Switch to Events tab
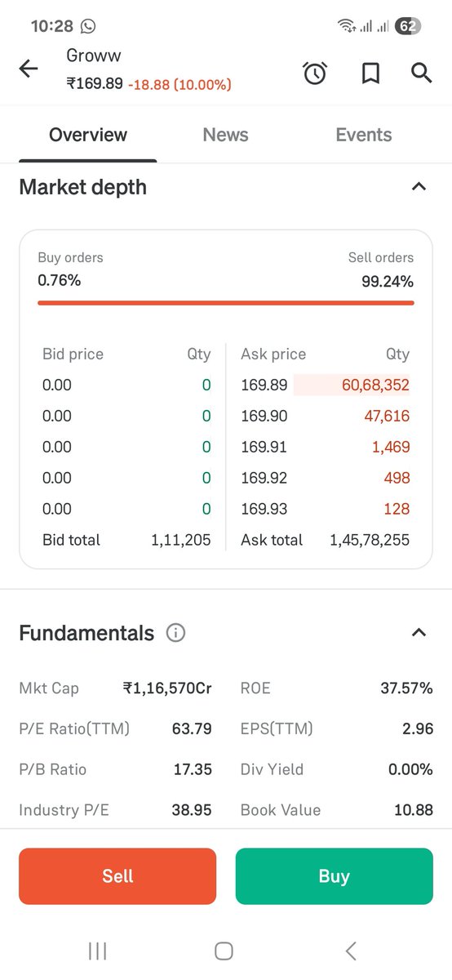This screenshot has height=980, width=452. click(364, 135)
